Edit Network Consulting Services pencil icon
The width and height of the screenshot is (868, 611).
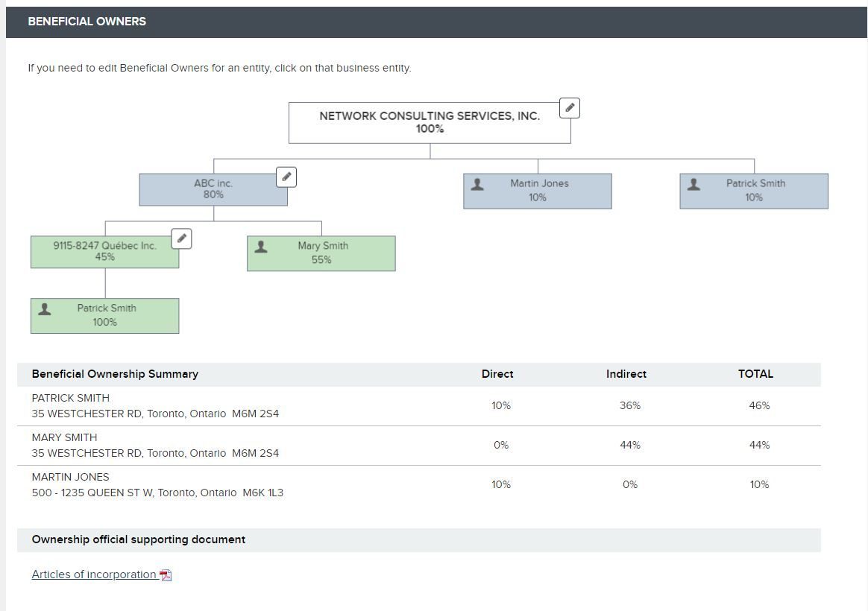[570, 108]
